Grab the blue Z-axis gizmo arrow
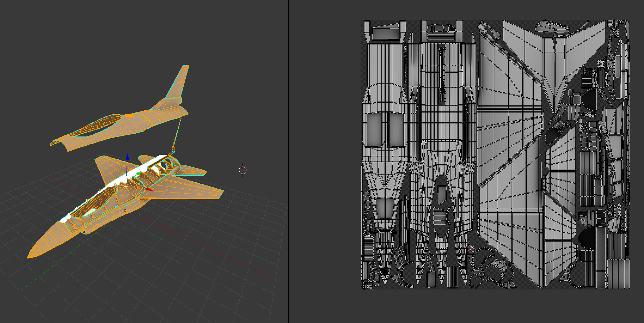The width and height of the screenshot is (644, 323). 127,157
